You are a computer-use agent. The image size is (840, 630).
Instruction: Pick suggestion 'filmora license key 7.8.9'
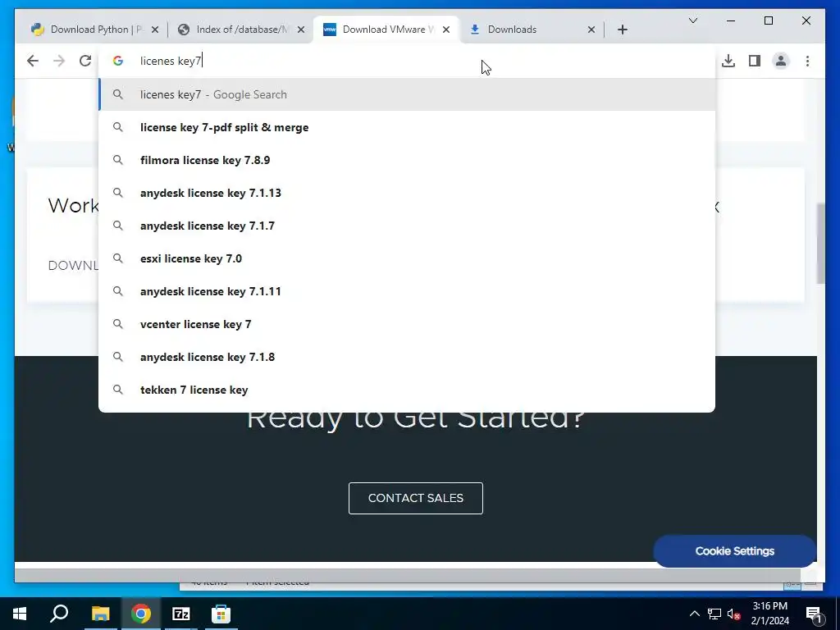407,160
